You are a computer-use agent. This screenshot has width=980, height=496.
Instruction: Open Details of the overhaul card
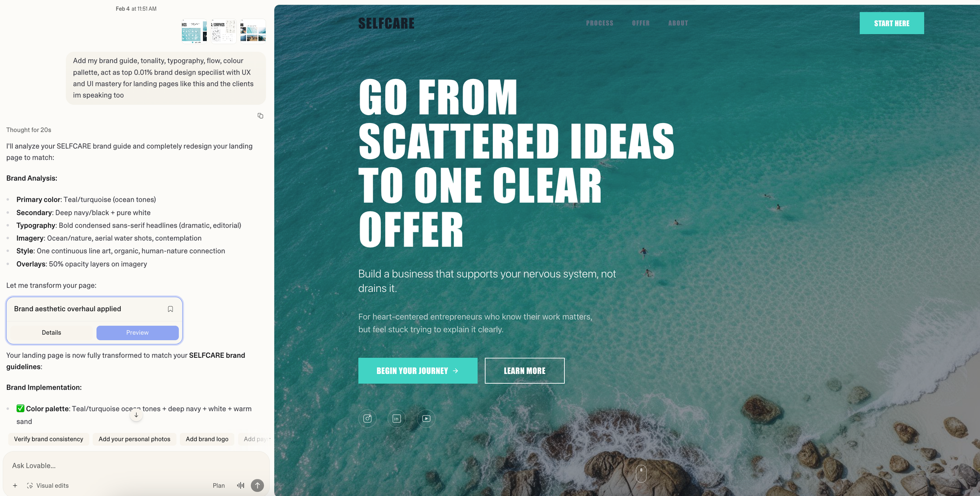51,332
